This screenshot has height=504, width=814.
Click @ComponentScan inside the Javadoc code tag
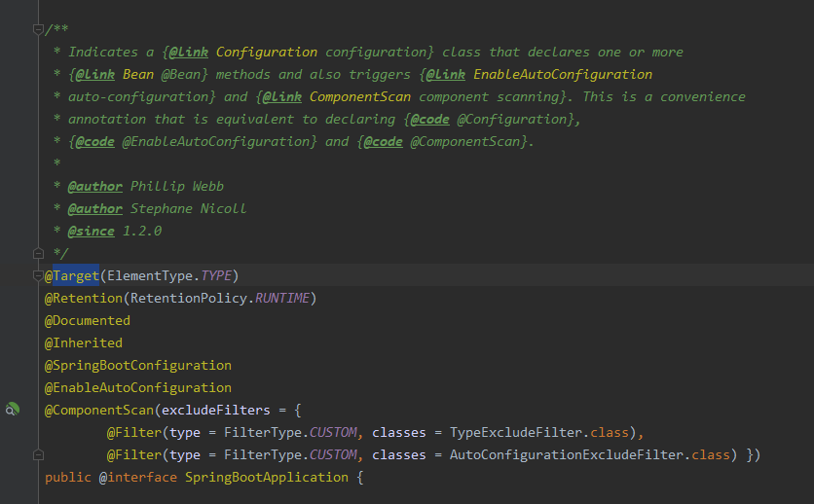[465, 141]
